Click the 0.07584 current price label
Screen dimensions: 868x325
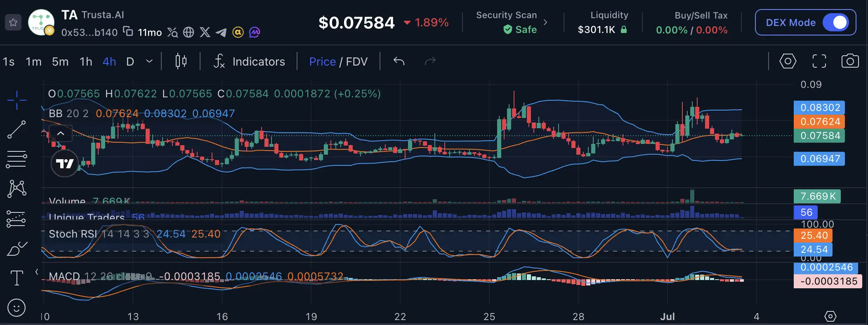[819, 136]
